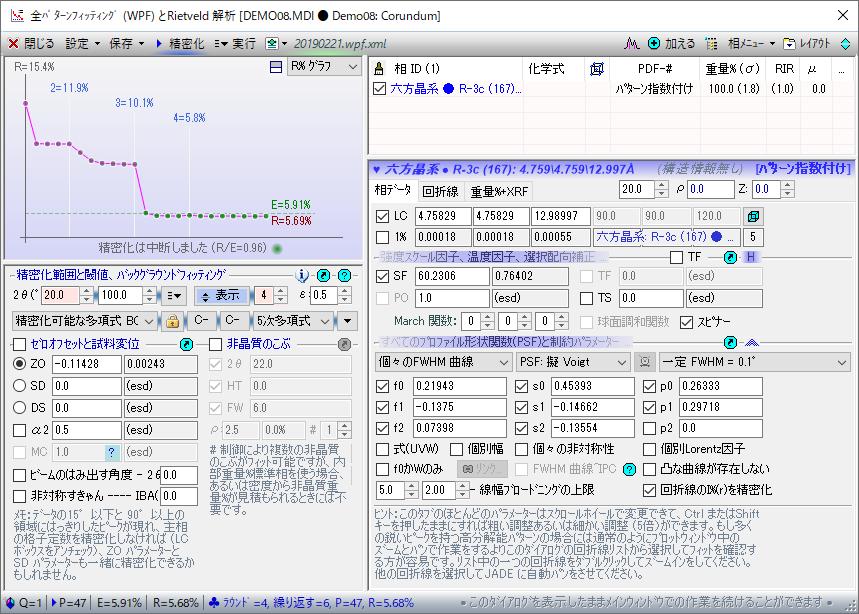The width and height of the screenshot is (859, 614).
Task: Select the DS radio button
Action: (x=20, y=408)
